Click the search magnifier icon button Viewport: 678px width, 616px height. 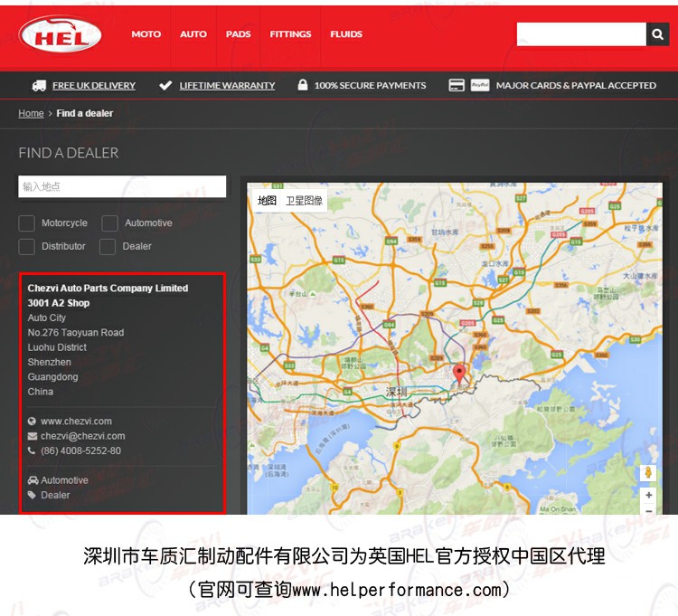[657, 34]
